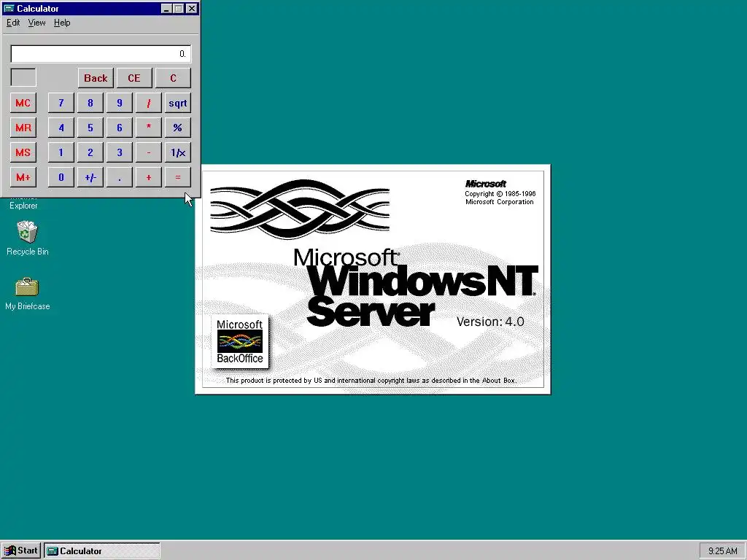Click digit 5 on the calculator

click(90, 128)
